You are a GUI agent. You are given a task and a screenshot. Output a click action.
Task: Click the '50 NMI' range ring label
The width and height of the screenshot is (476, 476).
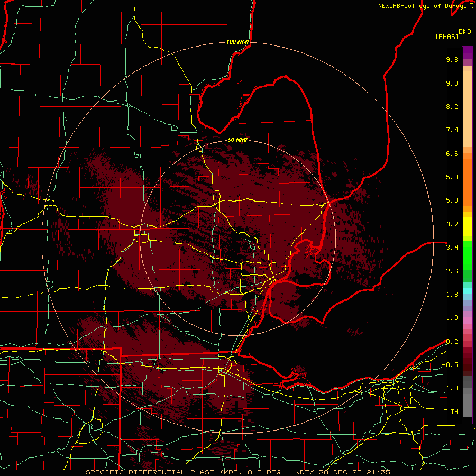point(237,140)
